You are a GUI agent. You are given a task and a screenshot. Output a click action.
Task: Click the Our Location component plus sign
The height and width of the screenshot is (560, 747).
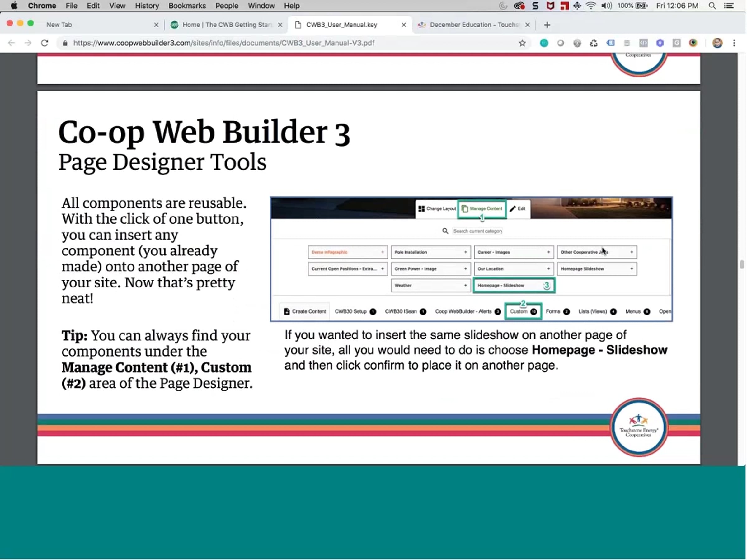548,269
